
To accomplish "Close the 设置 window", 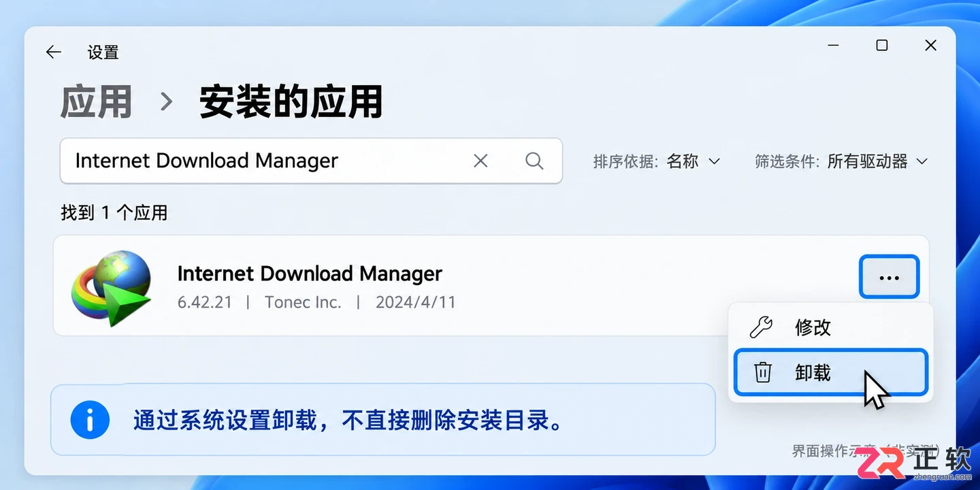I will pos(931,46).
